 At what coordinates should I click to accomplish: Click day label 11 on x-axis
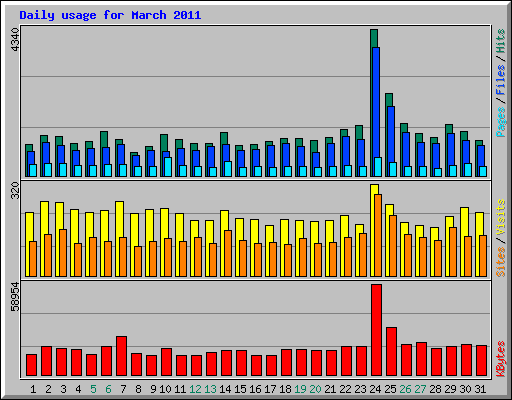(180, 389)
